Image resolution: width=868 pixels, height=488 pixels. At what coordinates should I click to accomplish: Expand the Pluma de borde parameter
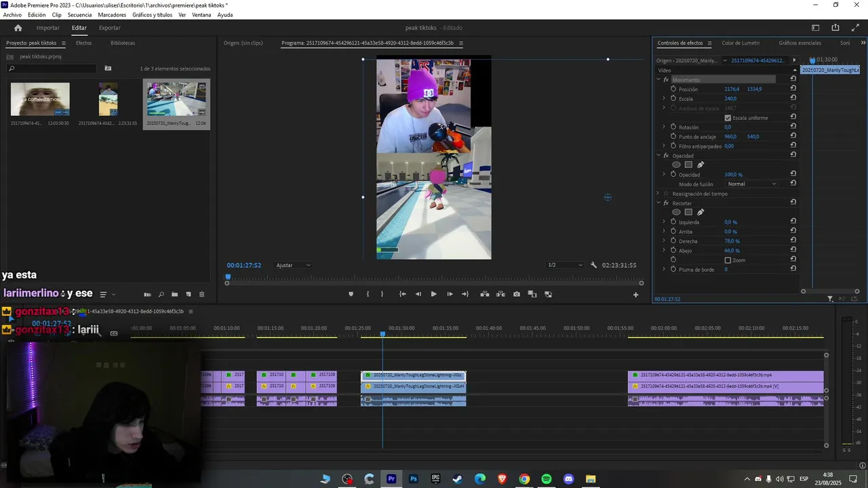click(x=664, y=269)
